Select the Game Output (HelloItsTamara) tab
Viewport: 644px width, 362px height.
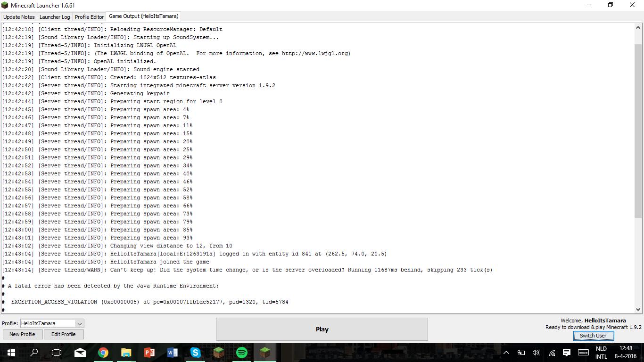[x=143, y=16]
